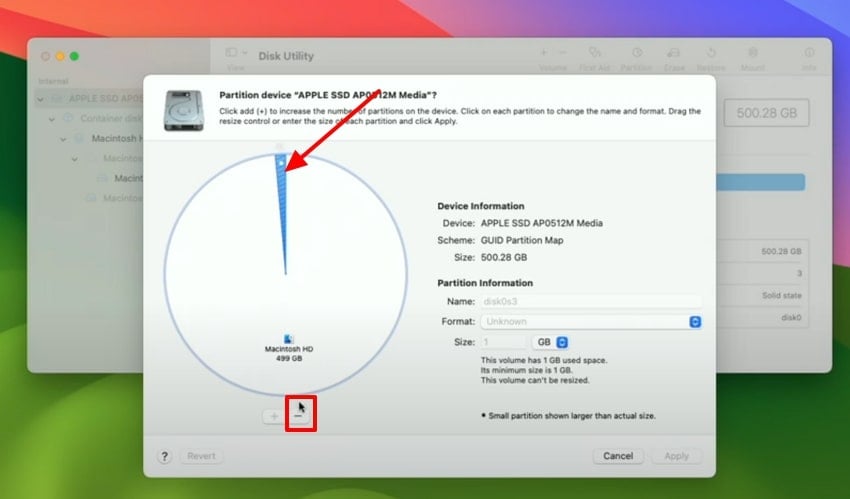
Task: Collapse the Macintosh H… volume group chevron
Action: [63, 139]
